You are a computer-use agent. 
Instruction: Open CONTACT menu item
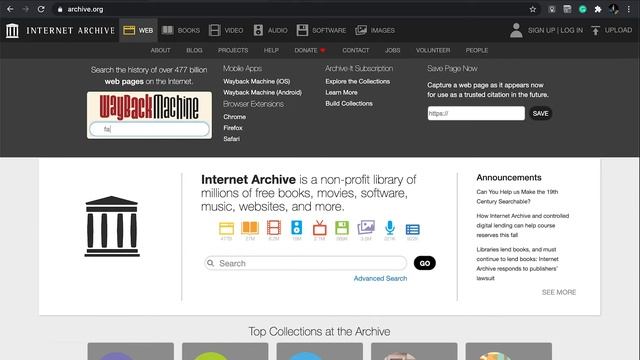(356, 50)
